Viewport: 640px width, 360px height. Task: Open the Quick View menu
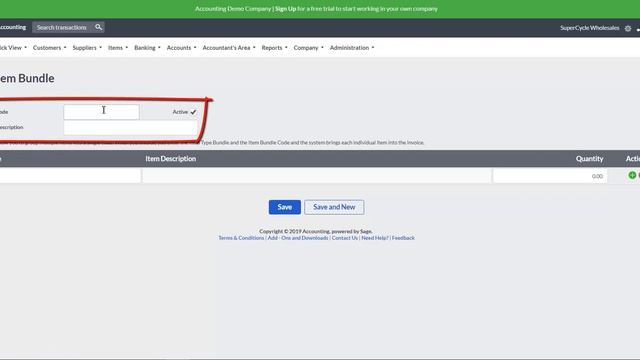coord(12,48)
